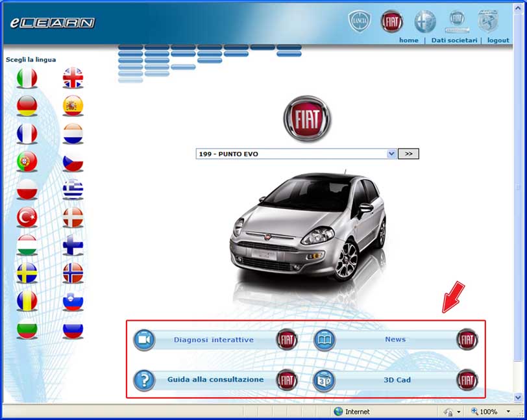Open the Alfa Romeo brand logo
This screenshot has height=420, width=527.
point(426,21)
